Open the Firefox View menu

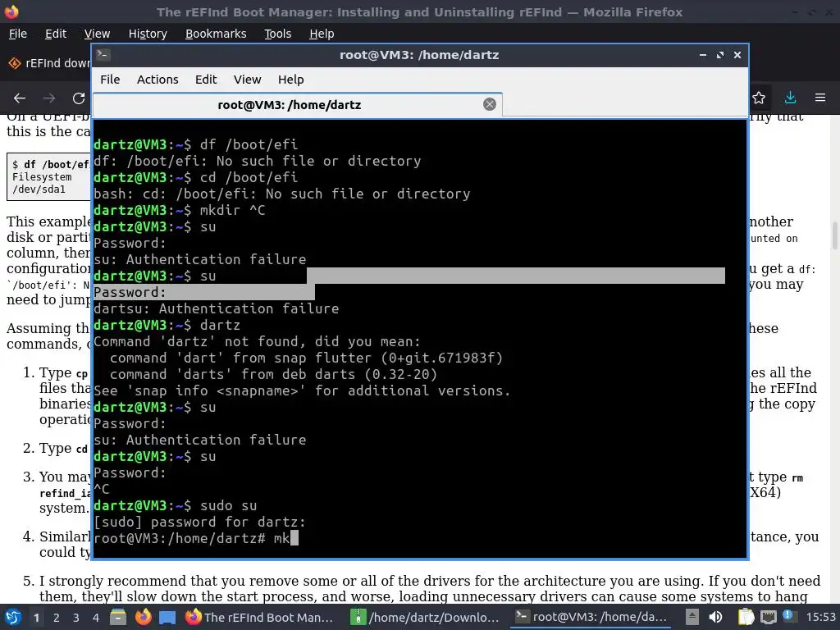click(x=97, y=34)
